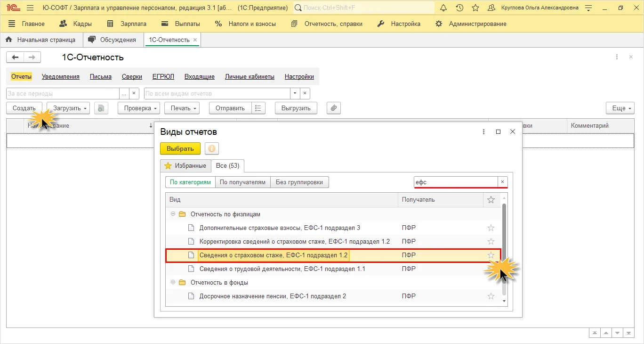Open Печать dropdown button

pyautogui.click(x=182, y=108)
